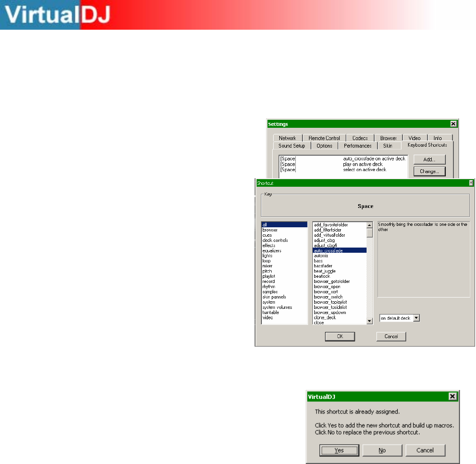Close the VirtualDJ message box
The image size is (476, 464).
coord(452,396)
